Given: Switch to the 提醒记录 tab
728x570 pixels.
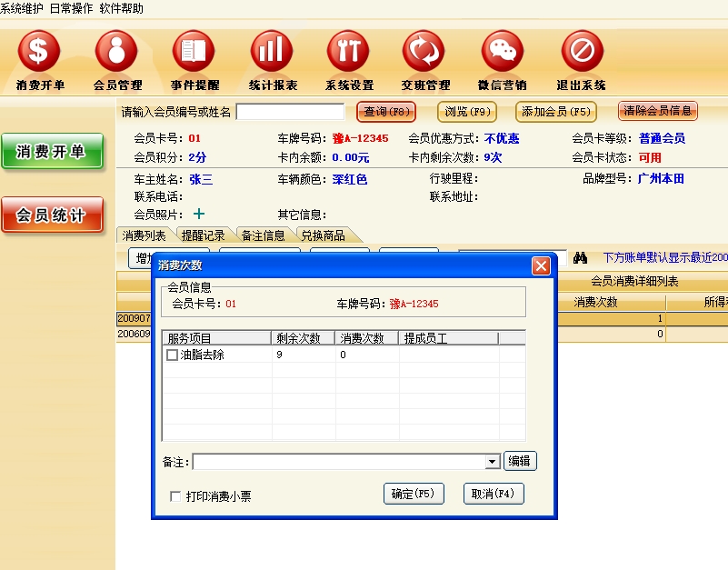Looking at the screenshot, I should click(x=203, y=235).
